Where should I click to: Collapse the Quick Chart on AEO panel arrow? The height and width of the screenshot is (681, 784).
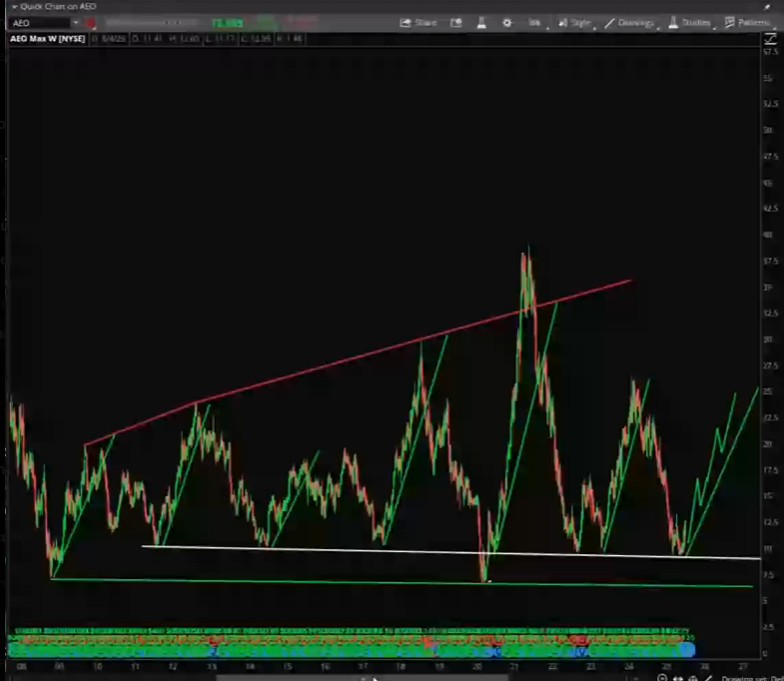14,7
